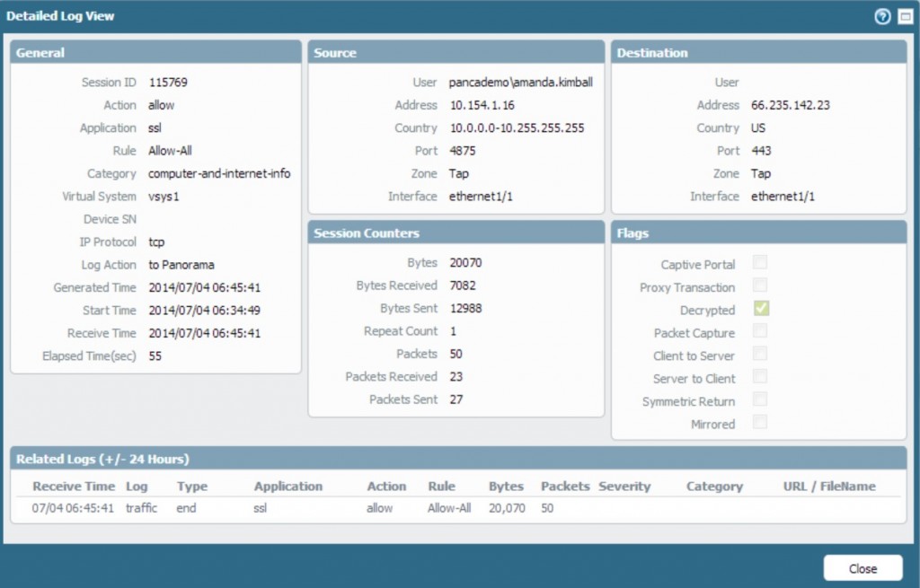Click the Severity column header
This screenshot has height=588, width=920.
click(625, 487)
